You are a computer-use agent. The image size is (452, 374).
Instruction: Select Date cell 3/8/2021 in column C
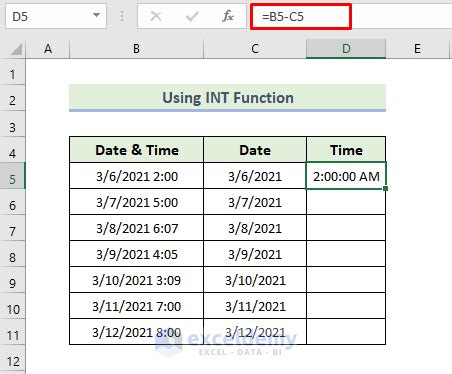pos(255,228)
